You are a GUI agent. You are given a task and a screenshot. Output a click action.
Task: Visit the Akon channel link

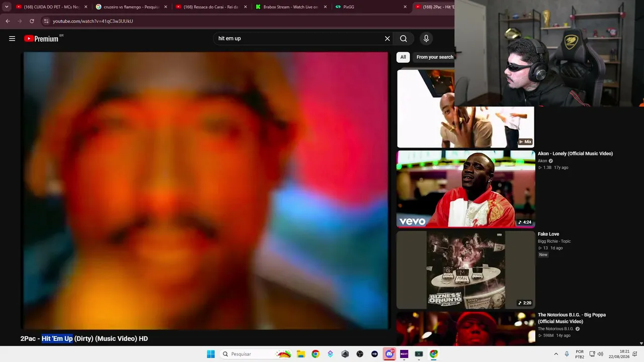pyautogui.click(x=542, y=161)
